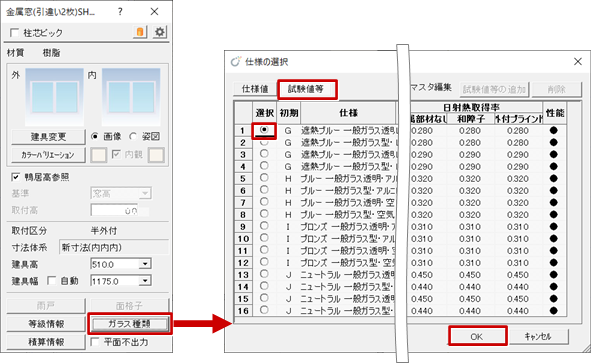Screen dimensions: 591x363
Task: Click the ガラス種類 button
Action: [x=129, y=324]
